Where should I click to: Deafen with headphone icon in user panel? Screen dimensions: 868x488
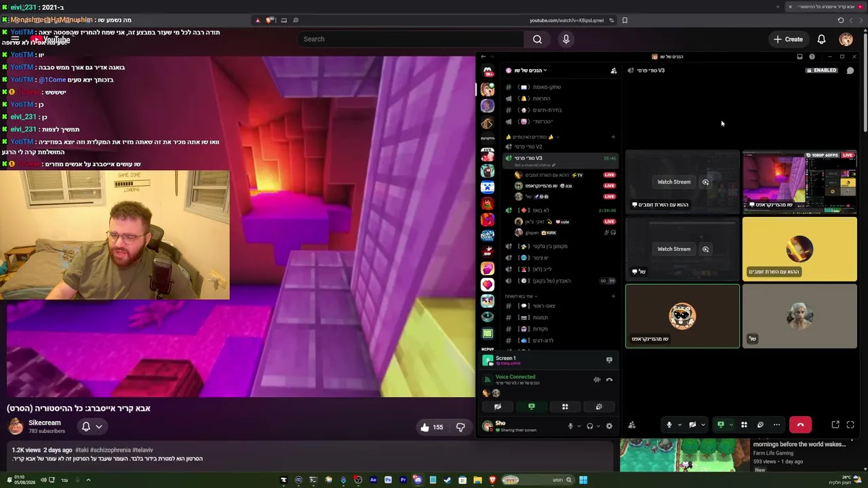click(x=590, y=426)
